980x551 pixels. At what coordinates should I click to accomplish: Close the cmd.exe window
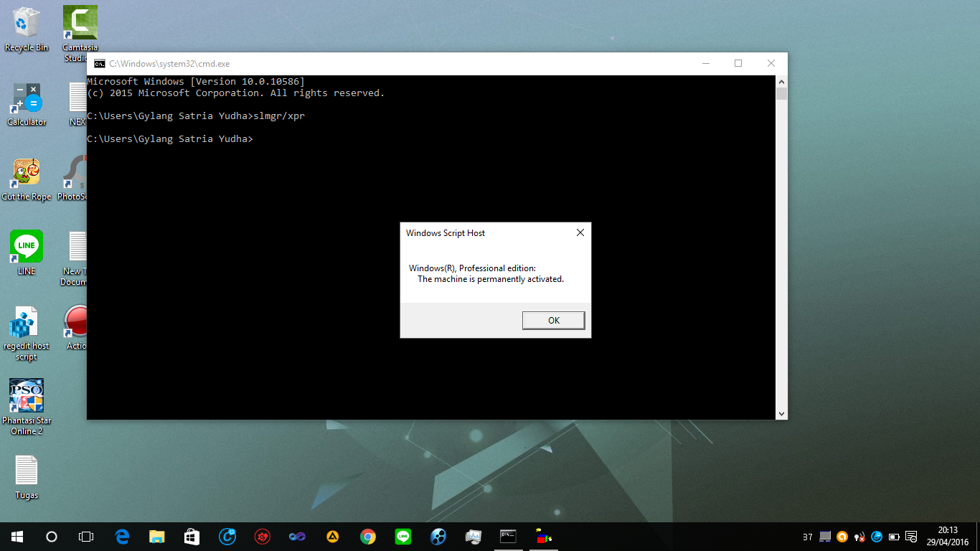[x=771, y=63]
